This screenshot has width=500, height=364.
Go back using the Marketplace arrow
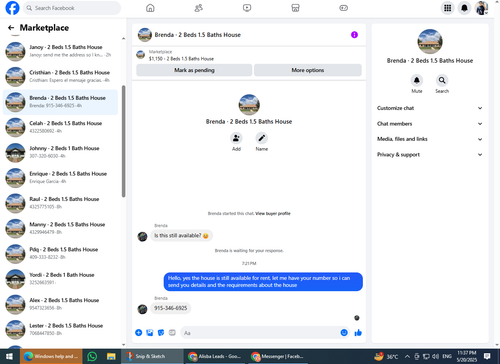11,28
